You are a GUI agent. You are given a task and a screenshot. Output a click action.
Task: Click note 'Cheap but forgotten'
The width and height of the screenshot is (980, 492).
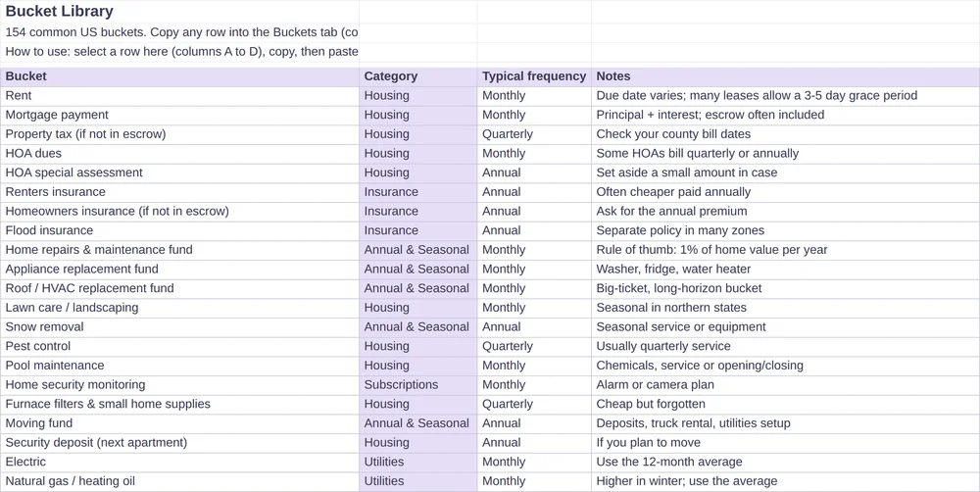coord(786,405)
